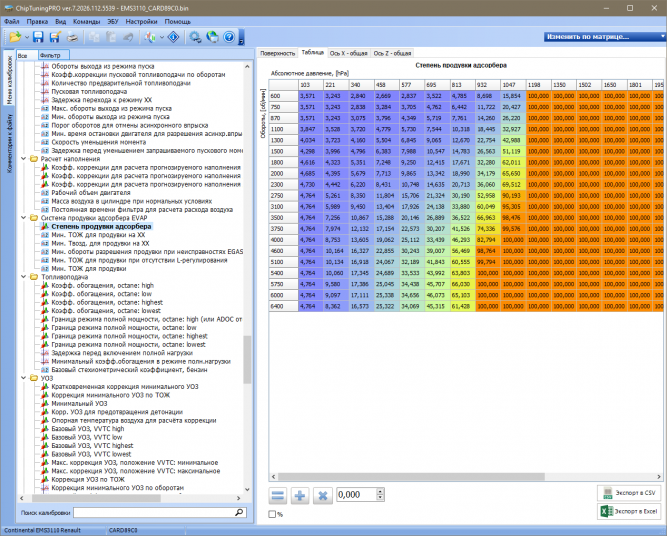Open the 'ЭБУ' menu
The width and height of the screenshot is (667, 536).
113,21
